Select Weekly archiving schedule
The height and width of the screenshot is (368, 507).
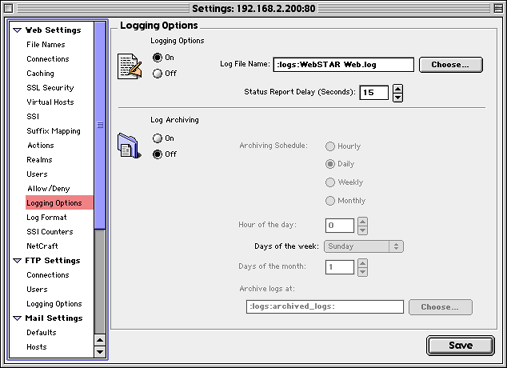tap(330, 182)
